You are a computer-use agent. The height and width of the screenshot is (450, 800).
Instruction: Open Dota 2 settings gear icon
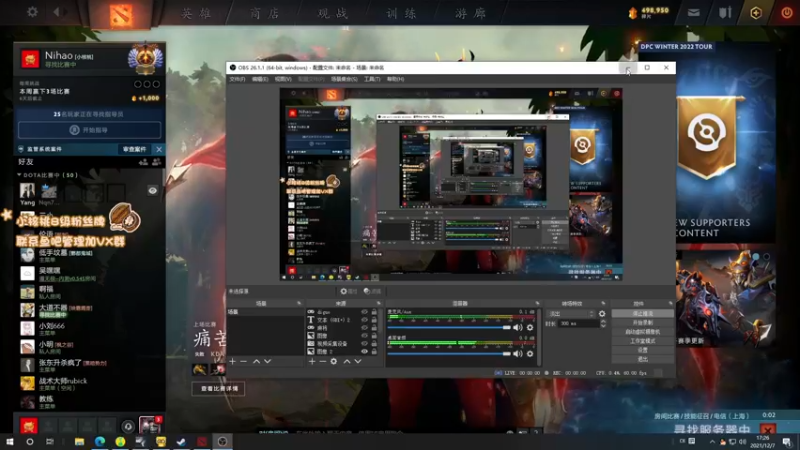coord(32,12)
